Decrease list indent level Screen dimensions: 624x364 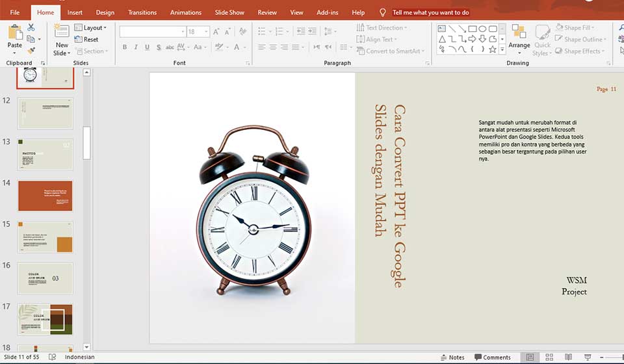(301, 31)
